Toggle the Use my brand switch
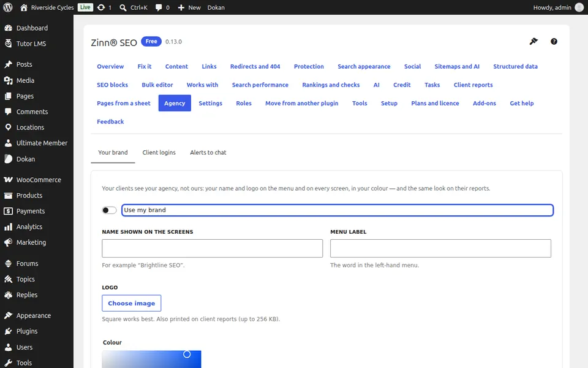 [x=109, y=210]
